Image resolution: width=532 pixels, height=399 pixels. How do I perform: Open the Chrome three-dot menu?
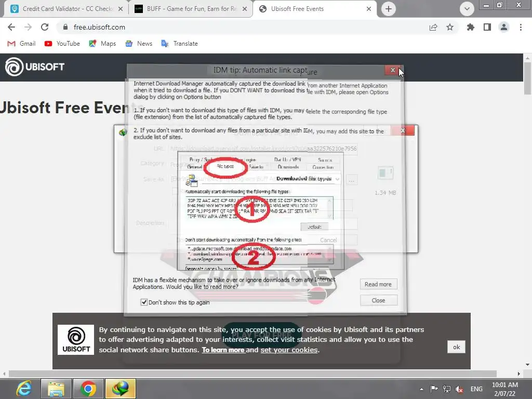point(521,27)
